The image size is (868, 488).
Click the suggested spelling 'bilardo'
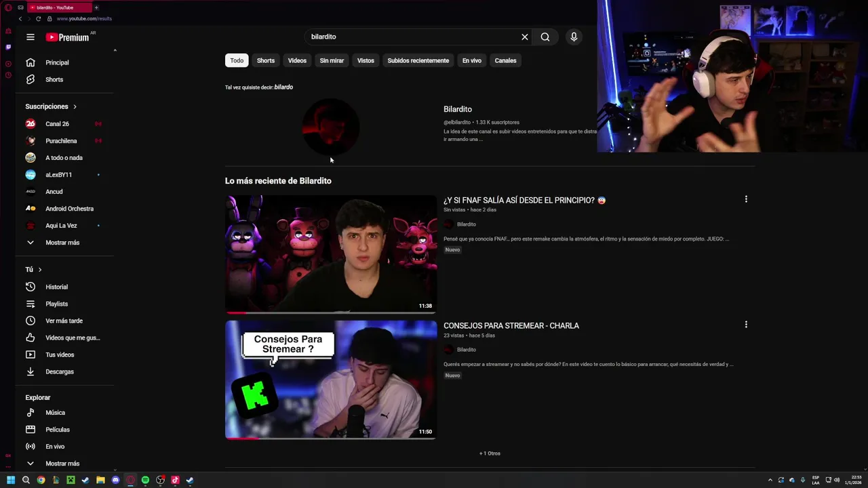(x=283, y=87)
